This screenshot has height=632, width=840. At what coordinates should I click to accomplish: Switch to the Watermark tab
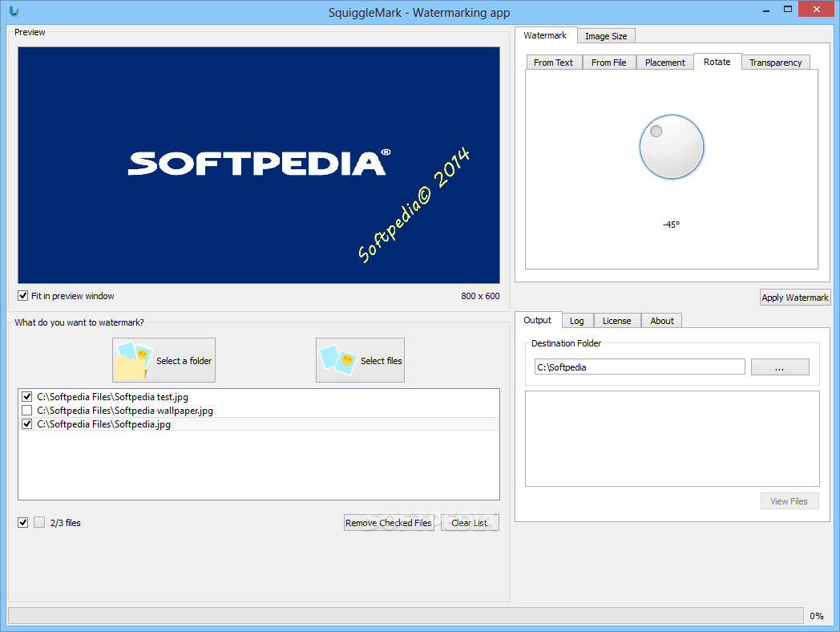(x=545, y=35)
